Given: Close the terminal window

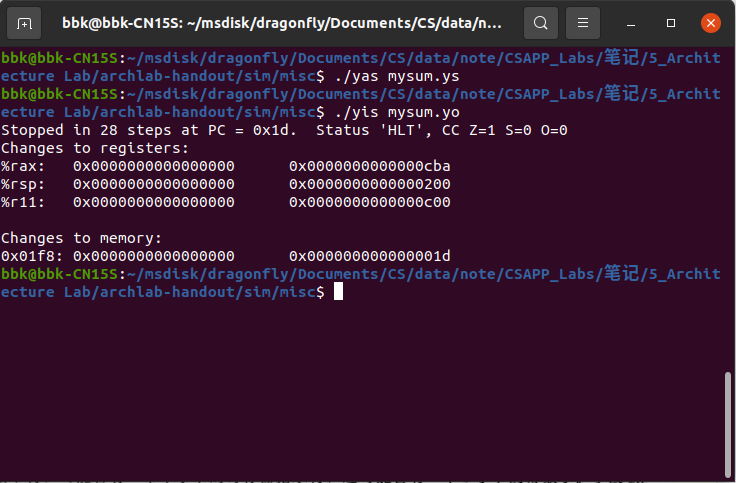Looking at the screenshot, I should click(x=709, y=22).
